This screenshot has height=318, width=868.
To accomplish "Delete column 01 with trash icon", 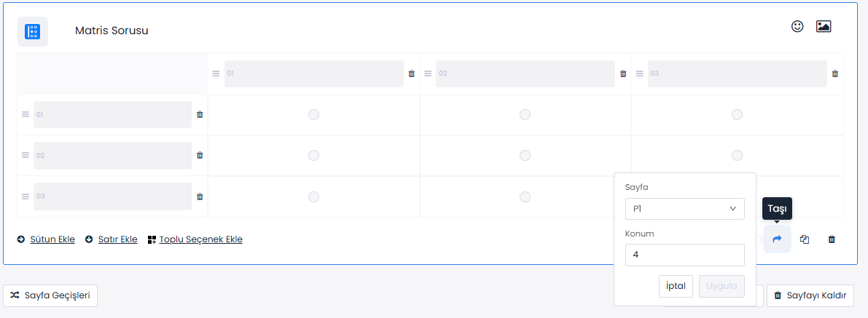I will [x=412, y=73].
